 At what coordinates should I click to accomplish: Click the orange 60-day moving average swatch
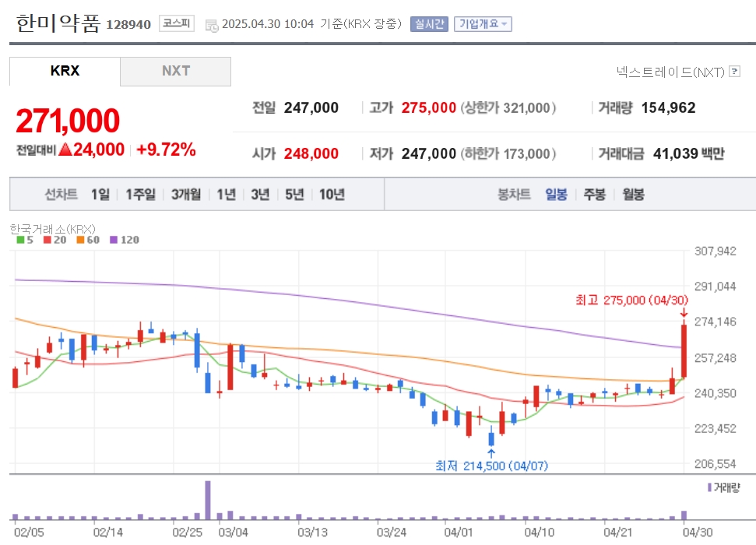pos(80,240)
